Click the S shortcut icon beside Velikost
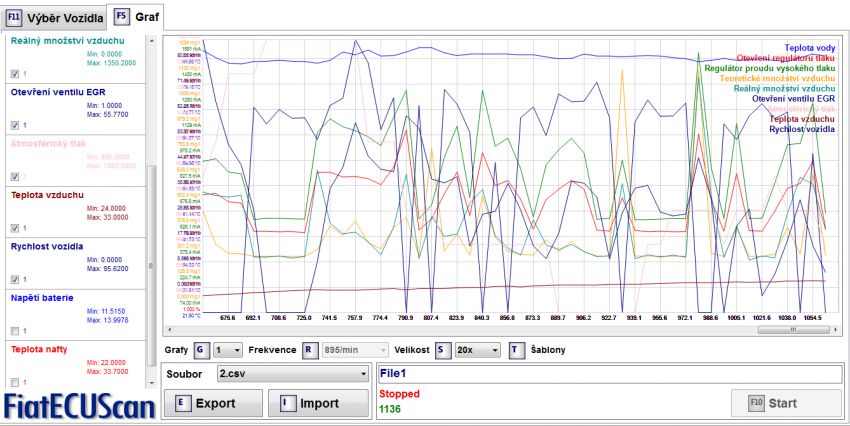 pos(442,350)
